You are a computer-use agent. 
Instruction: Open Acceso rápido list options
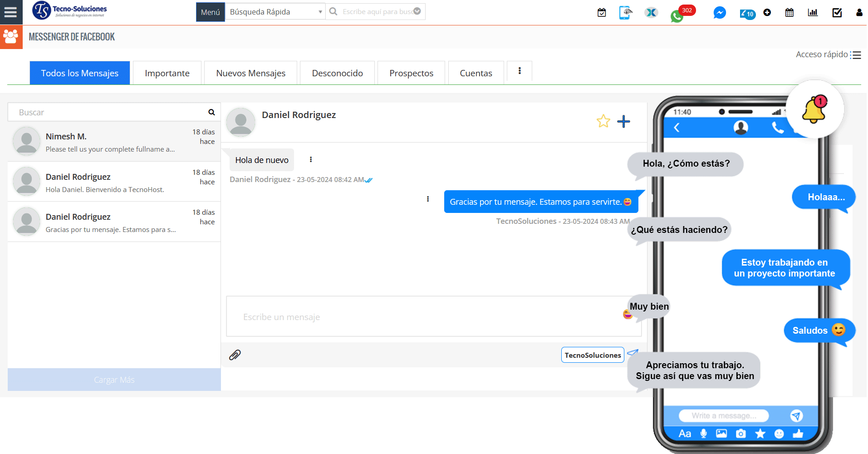pyautogui.click(x=857, y=54)
